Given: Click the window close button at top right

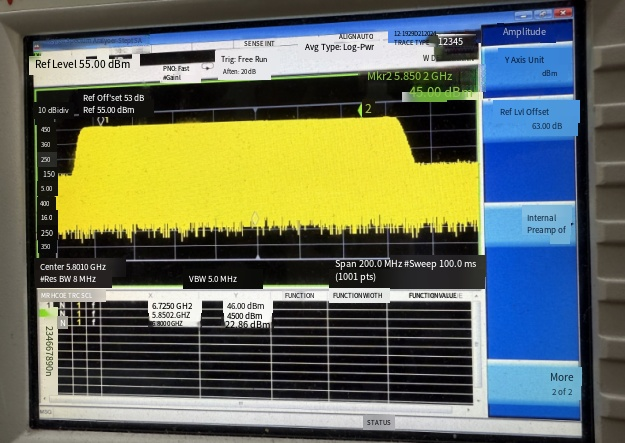Looking at the screenshot, I should [x=563, y=13].
